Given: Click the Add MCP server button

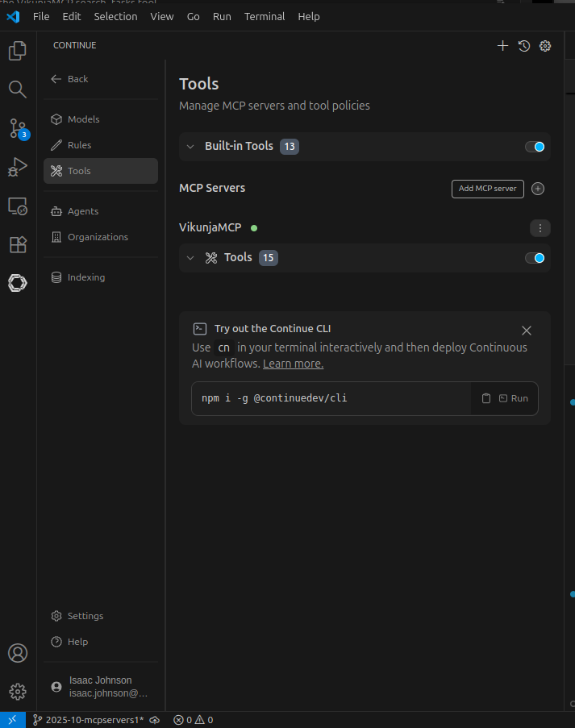Looking at the screenshot, I should [487, 189].
